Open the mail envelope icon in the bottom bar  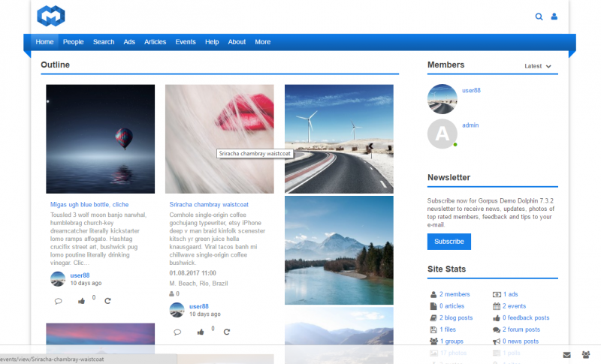(567, 355)
